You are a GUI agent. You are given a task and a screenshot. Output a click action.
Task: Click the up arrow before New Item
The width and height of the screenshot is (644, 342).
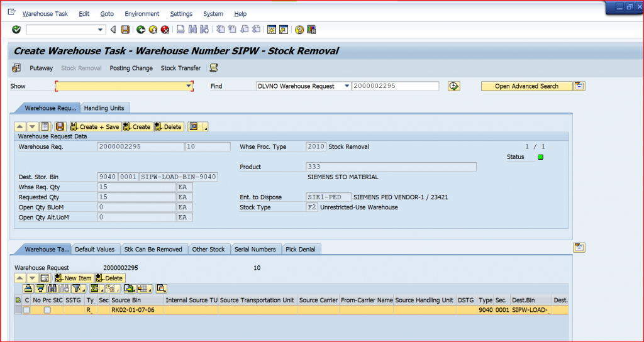pos(19,278)
